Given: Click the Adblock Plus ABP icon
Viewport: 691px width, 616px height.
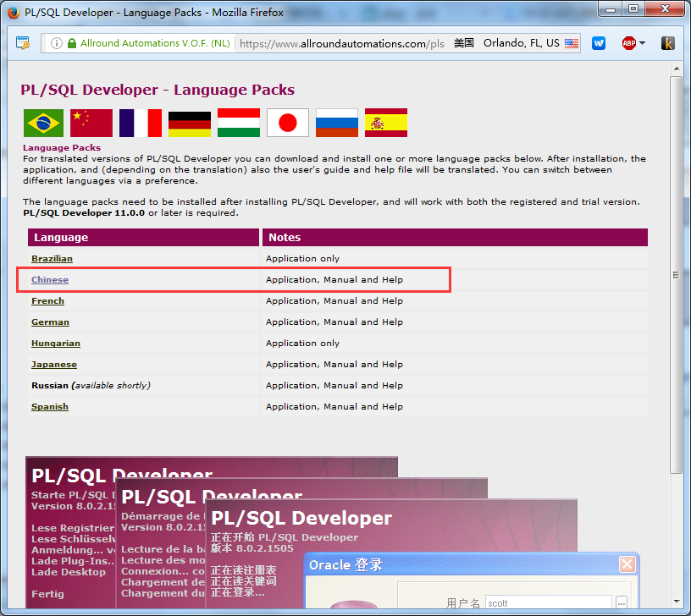Looking at the screenshot, I should click(x=629, y=43).
